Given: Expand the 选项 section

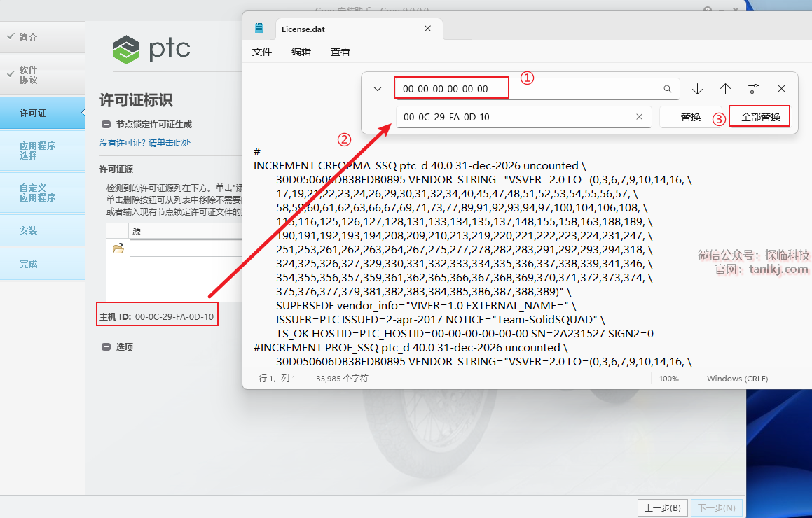Looking at the screenshot, I should 106,347.
